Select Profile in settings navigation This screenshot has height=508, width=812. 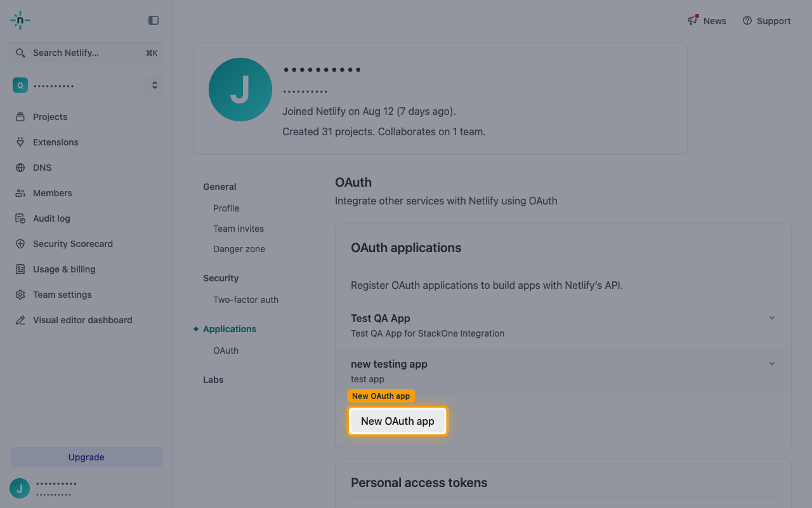[226, 208]
